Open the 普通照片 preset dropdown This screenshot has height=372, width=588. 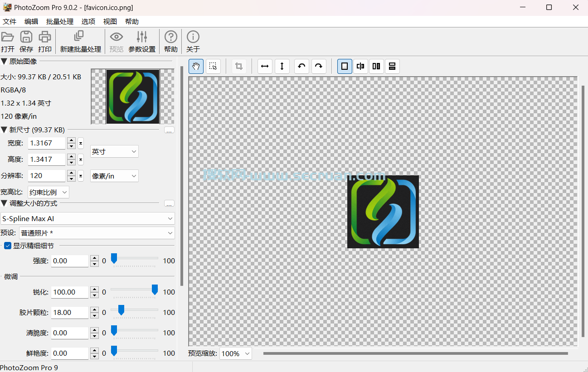point(97,233)
